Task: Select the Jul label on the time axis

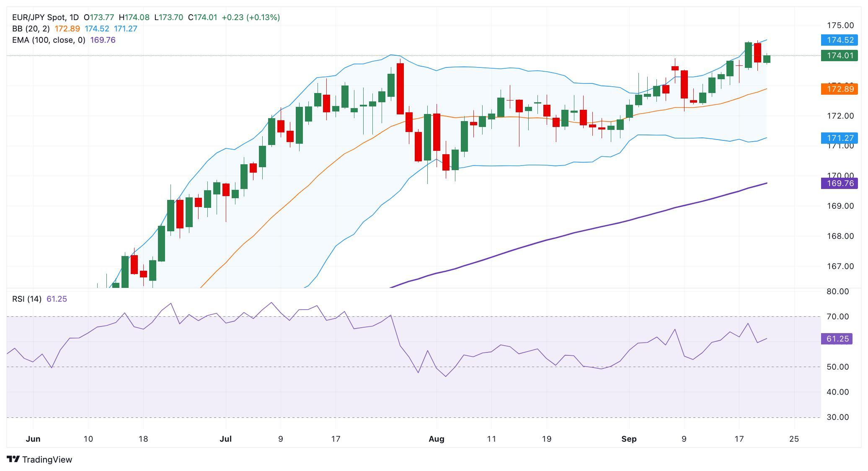Action: pyautogui.click(x=226, y=439)
